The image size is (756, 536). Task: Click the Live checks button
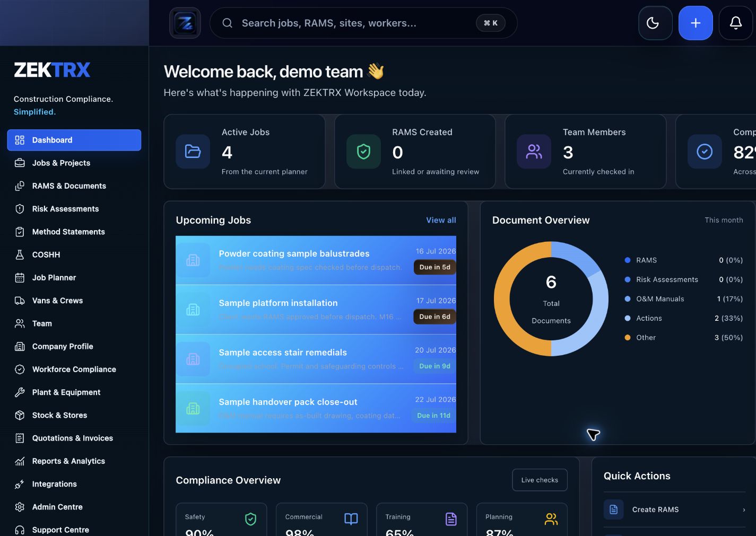pos(540,480)
